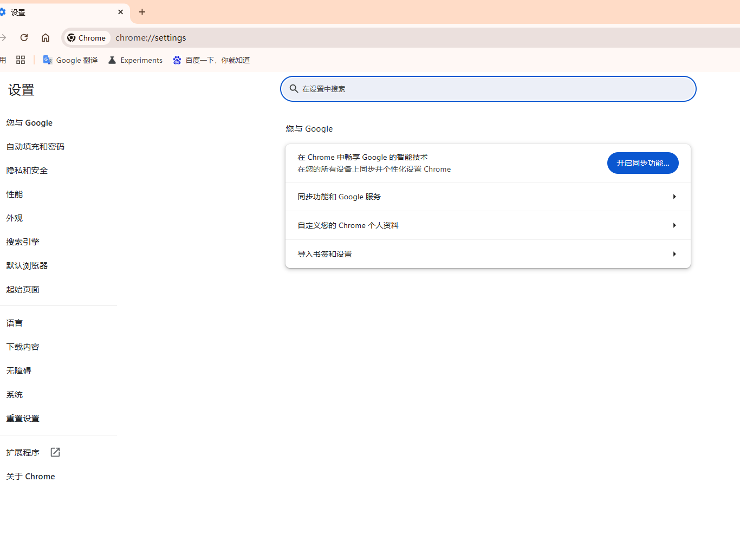Focus the 在设置中搜索 search field
The width and height of the screenshot is (740, 560).
[488, 89]
